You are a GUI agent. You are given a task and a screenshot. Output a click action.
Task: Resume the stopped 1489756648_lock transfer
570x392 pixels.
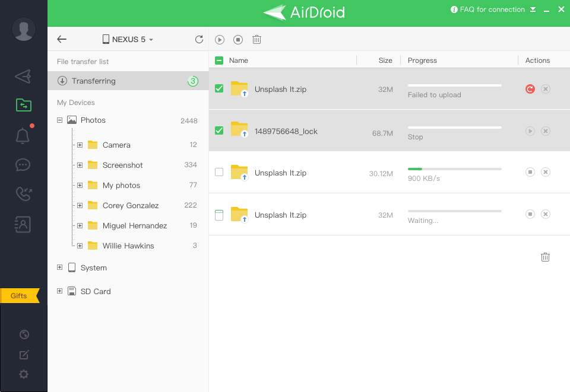coord(530,131)
